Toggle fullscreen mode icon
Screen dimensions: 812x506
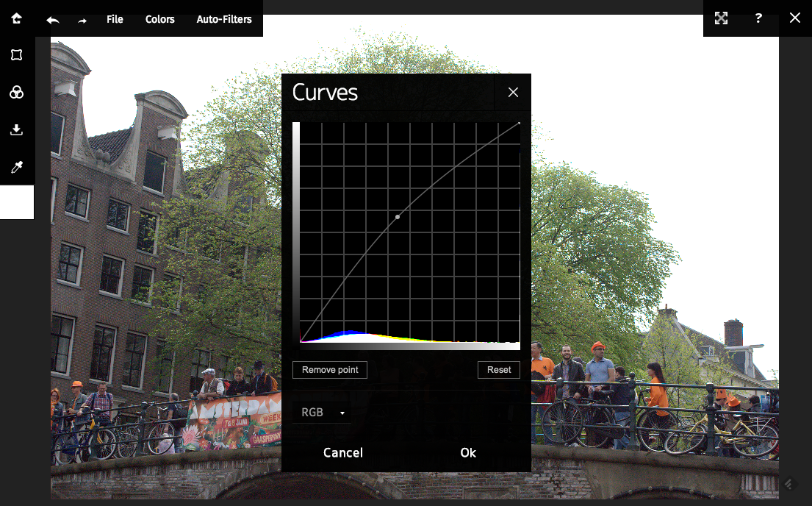722,18
